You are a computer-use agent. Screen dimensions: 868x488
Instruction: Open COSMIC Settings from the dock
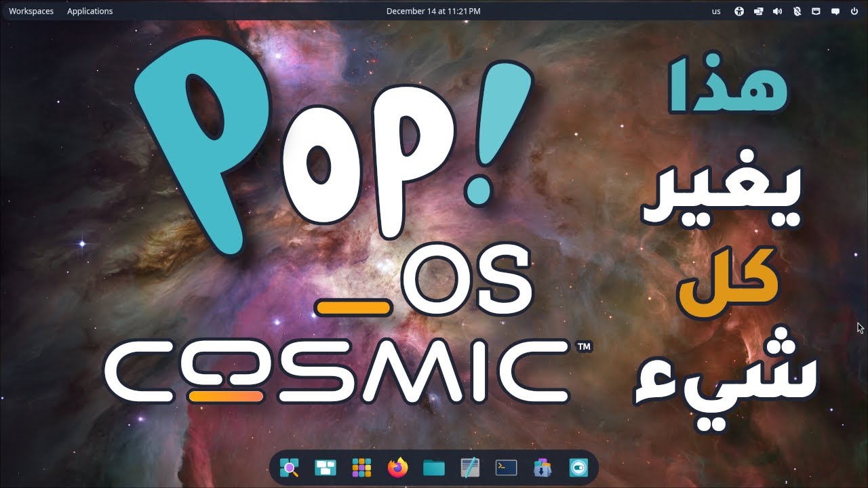pos(578,468)
